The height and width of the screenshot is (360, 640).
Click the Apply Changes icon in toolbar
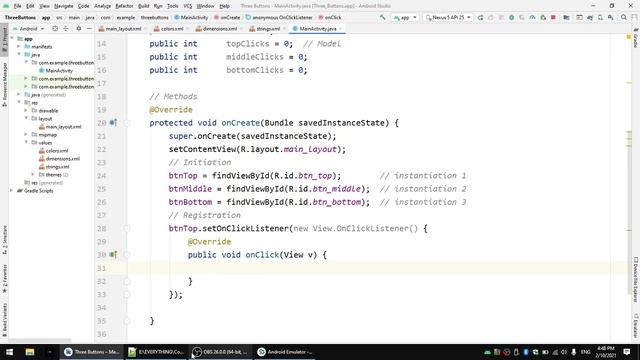click(491, 18)
